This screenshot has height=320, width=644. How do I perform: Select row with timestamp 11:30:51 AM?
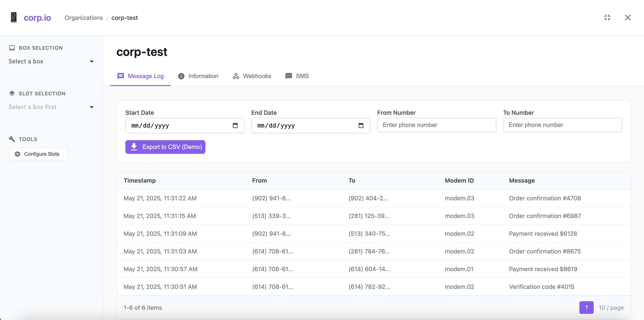(x=374, y=287)
